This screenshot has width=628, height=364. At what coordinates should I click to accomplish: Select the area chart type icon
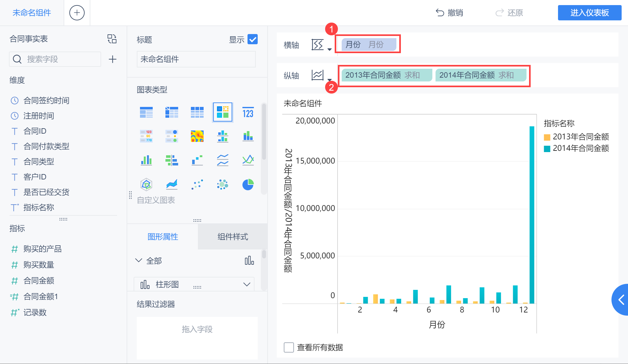(172, 185)
